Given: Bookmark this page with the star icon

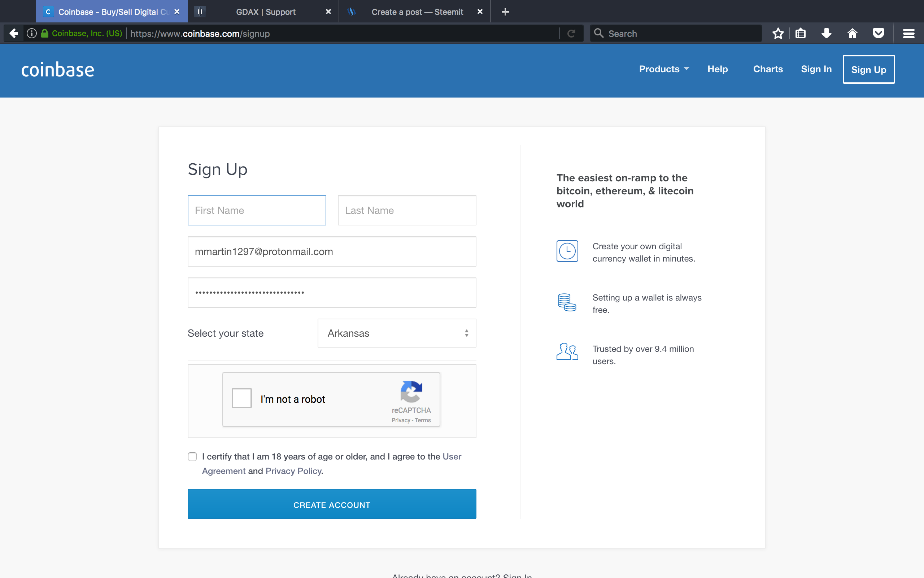Looking at the screenshot, I should [778, 34].
